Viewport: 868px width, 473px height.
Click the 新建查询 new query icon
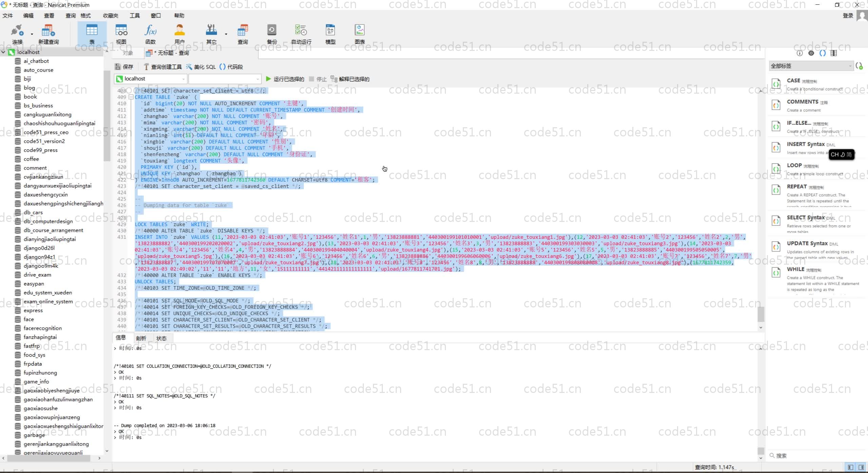pos(48,34)
